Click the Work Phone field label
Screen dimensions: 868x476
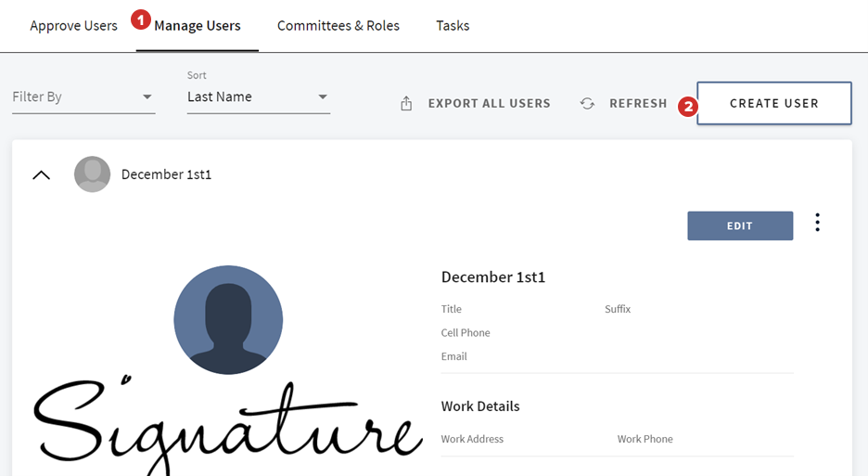645,439
